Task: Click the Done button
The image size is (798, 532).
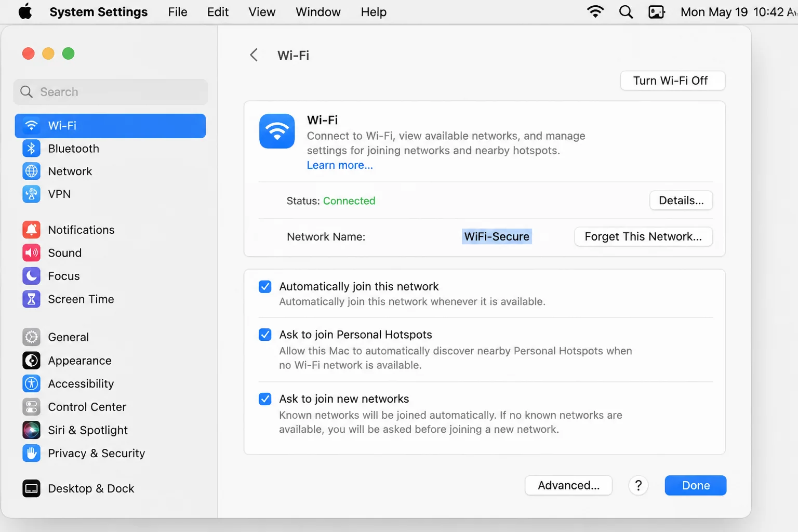Action: (x=696, y=485)
